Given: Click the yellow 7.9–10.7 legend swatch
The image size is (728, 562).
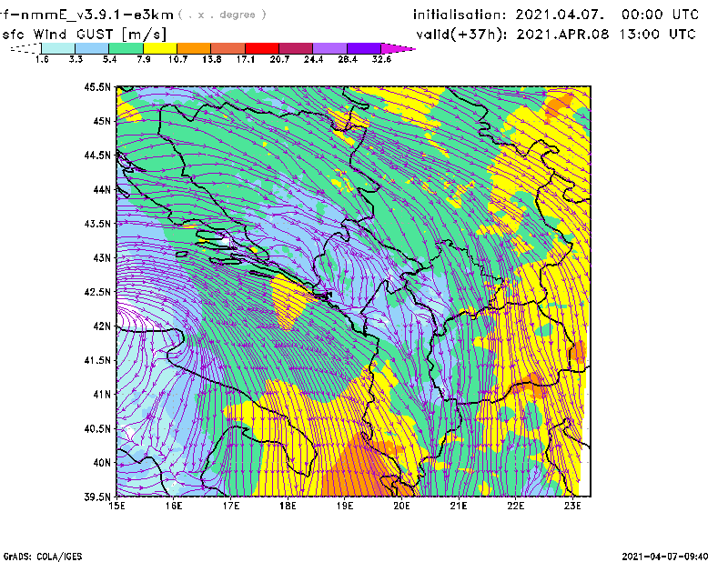Looking at the screenshot, I should pos(160,48).
